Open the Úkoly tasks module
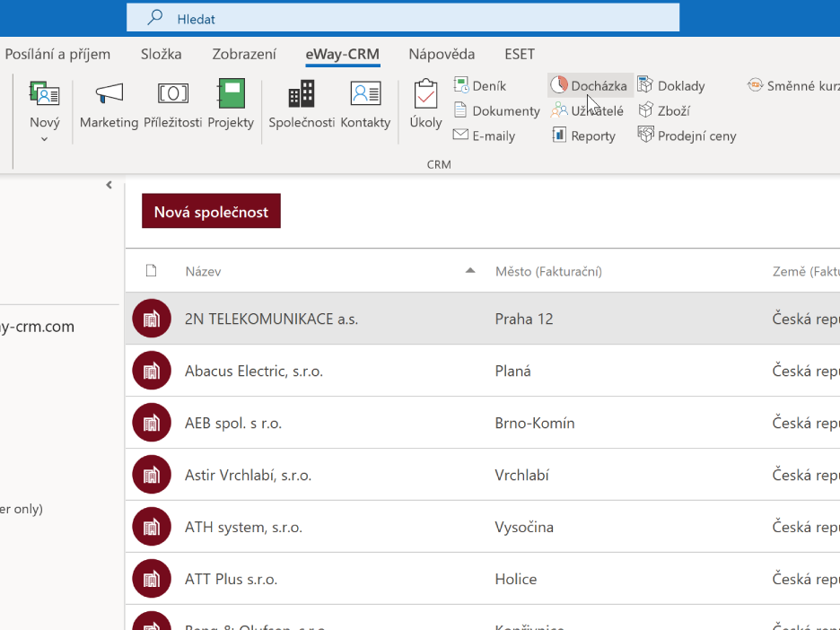840x630 pixels. click(426, 106)
